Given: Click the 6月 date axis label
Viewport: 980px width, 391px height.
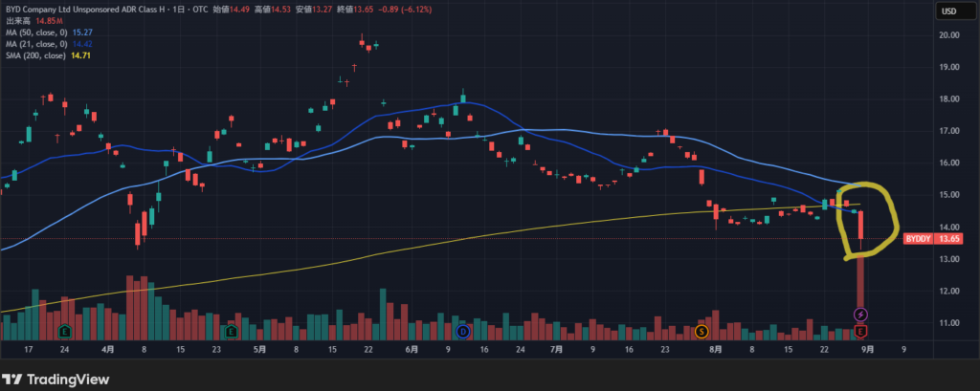Looking at the screenshot, I should 412,350.
